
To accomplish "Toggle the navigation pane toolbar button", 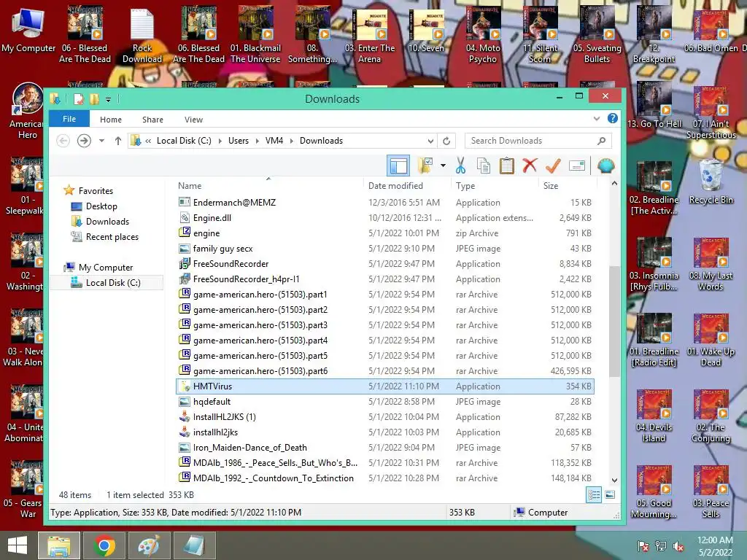I will (398, 166).
